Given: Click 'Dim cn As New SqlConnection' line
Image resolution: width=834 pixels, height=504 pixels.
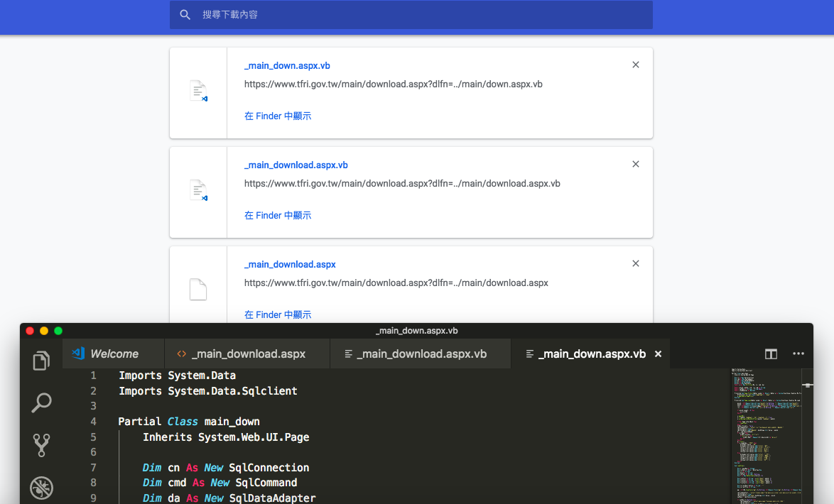Looking at the screenshot, I should (x=226, y=468).
